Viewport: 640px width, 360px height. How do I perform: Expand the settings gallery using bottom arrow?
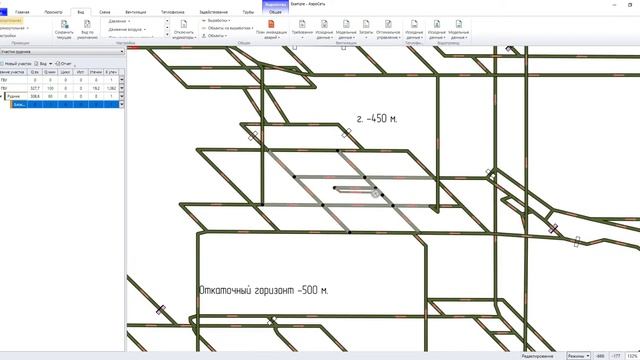click(167, 35)
